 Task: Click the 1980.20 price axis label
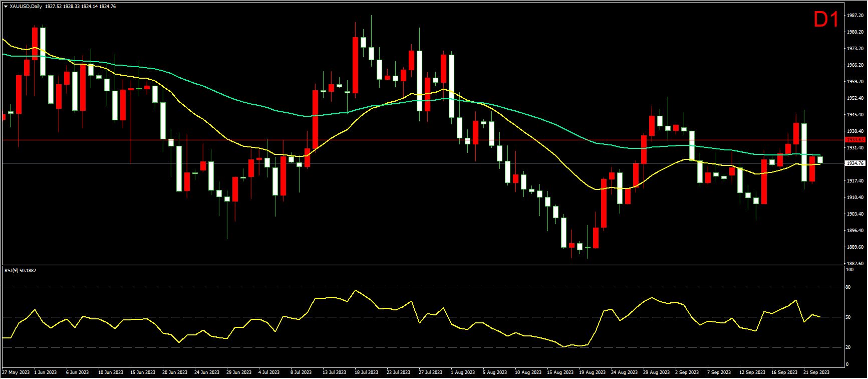[x=854, y=32]
